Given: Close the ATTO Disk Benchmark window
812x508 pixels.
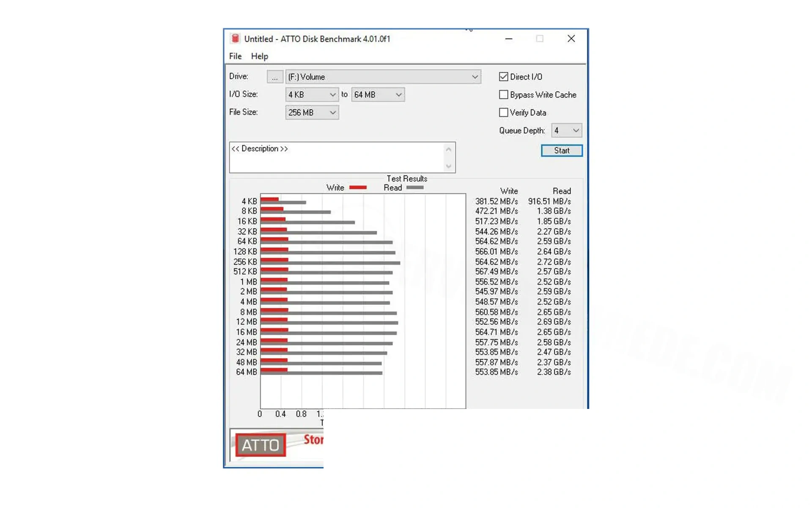Looking at the screenshot, I should (x=571, y=39).
